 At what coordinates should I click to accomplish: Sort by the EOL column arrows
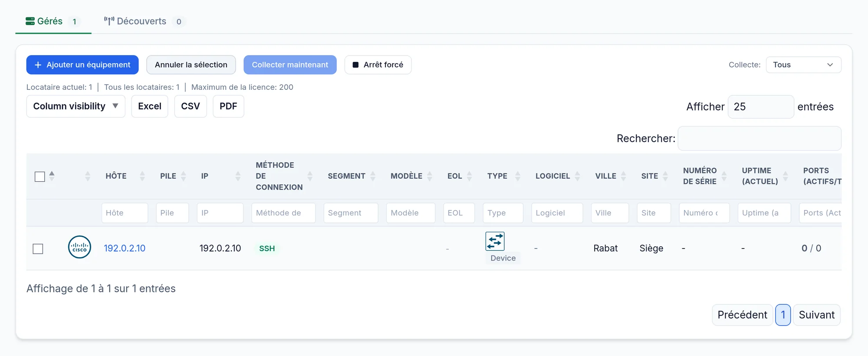pos(469,176)
